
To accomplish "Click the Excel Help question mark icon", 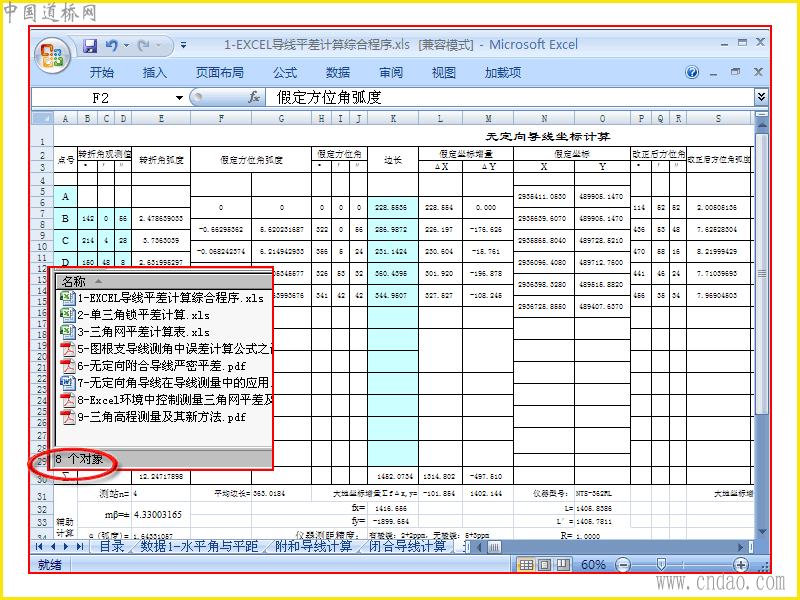I will pos(692,72).
